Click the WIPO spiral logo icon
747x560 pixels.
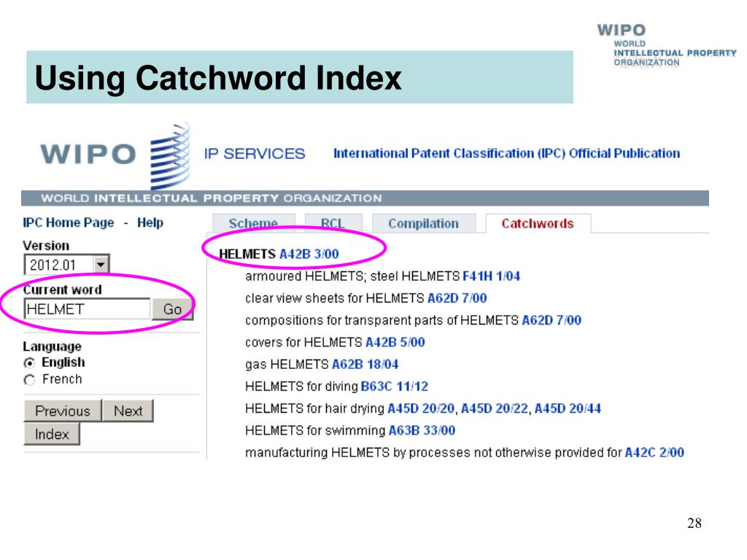click(169, 156)
